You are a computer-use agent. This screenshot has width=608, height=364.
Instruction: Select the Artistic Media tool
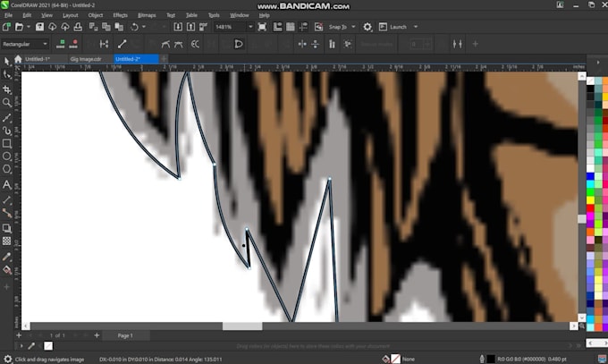click(x=6, y=131)
